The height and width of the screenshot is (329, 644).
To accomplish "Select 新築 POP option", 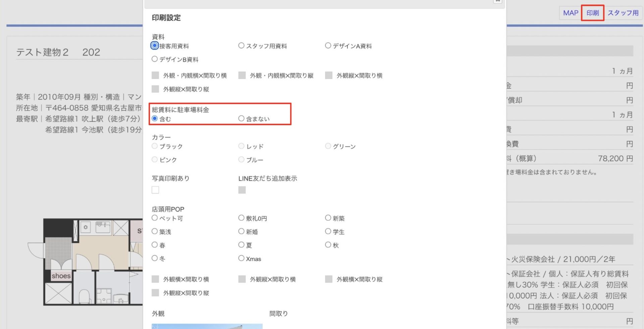I will [328, 218].
